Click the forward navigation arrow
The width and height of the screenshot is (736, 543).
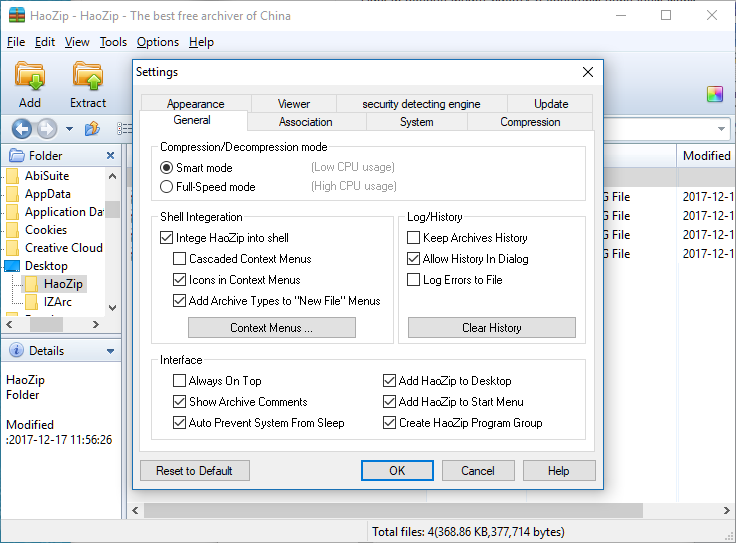tap(46, 129)
